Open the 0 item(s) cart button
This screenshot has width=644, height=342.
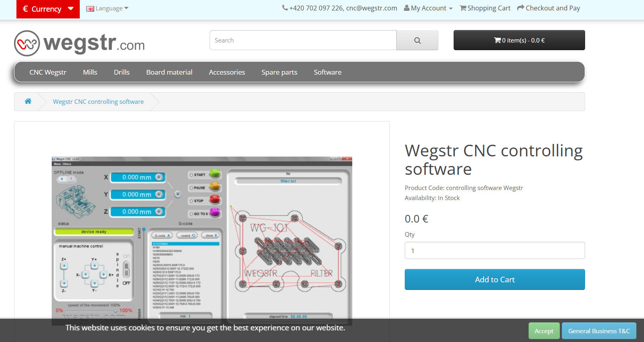[519, 40]
